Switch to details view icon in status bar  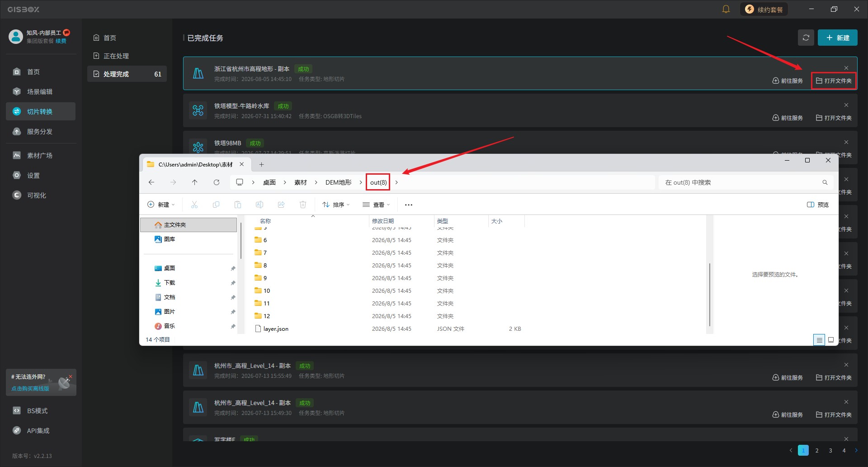pyautogui.click(x=819, y=339)
